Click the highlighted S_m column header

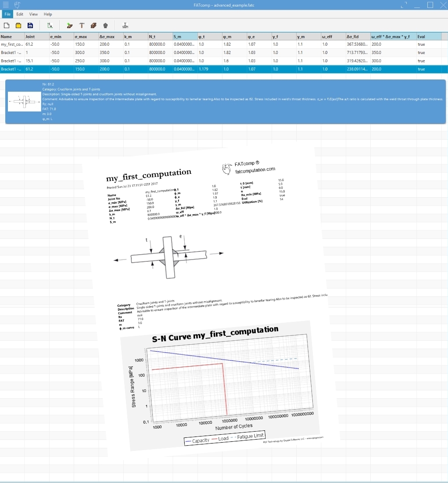(x=185, y=36)
